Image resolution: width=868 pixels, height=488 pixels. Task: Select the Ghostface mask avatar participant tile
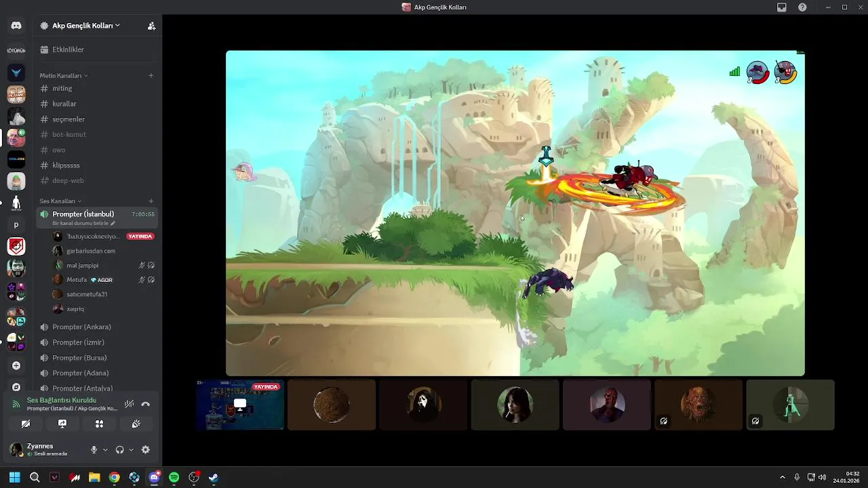click(x=423, y=405)
